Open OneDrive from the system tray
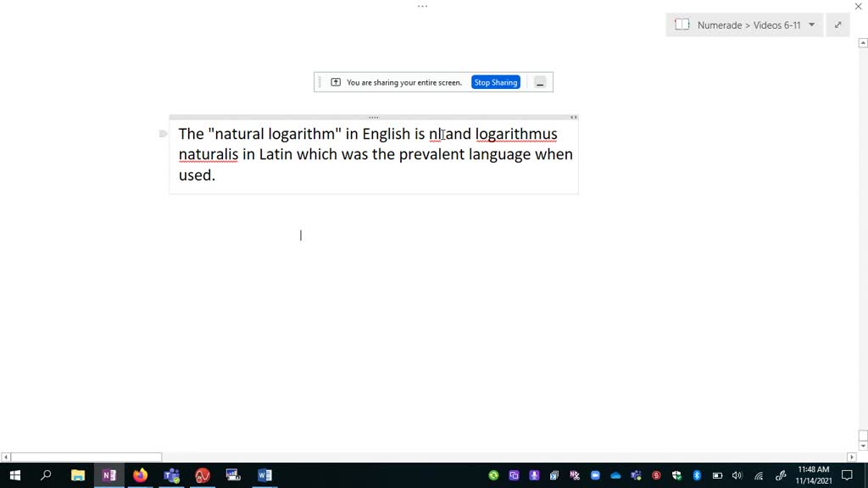The width and height of the screenshot is (868, 488). pos(615,475)
